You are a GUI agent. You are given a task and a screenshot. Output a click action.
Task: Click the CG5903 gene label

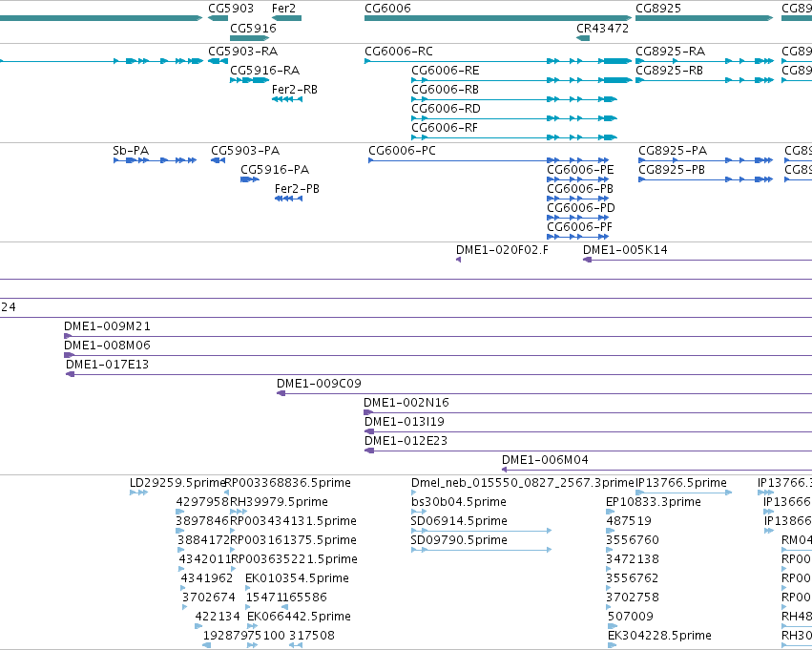(231, 9)
